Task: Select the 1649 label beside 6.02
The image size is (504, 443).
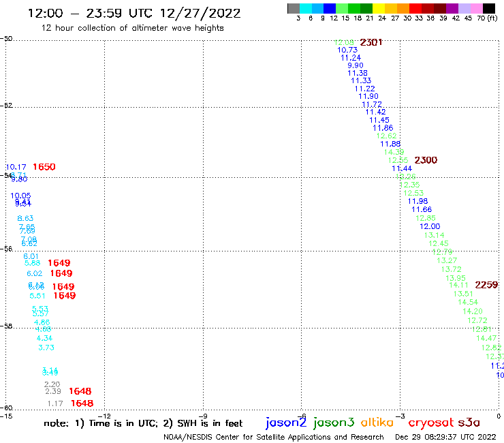Action: click(61, 273)
